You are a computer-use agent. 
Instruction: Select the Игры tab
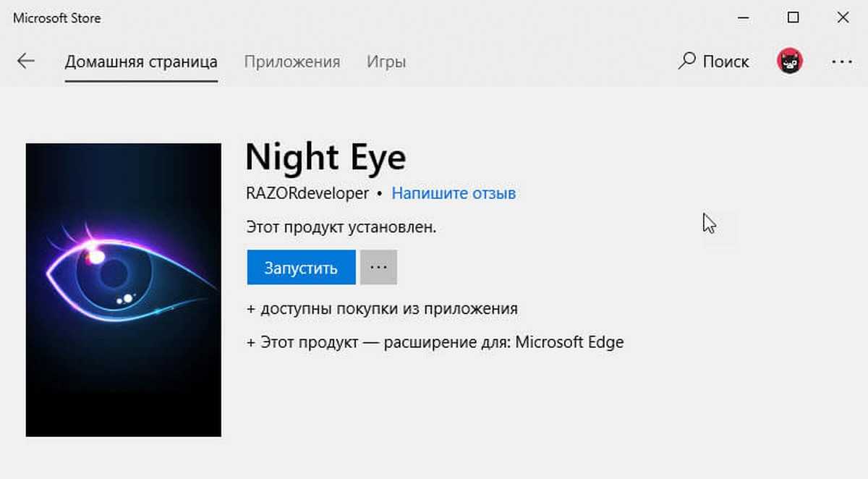point(386,62)
